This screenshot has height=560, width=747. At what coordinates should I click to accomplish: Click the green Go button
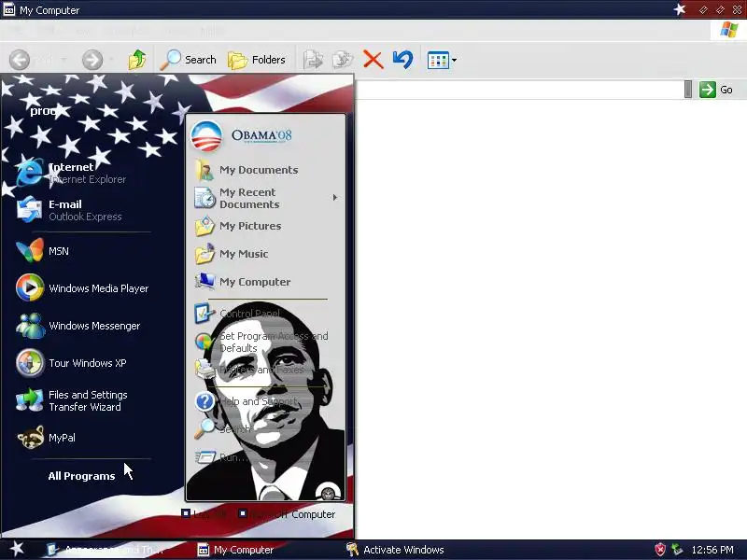(x=716, y=90)
